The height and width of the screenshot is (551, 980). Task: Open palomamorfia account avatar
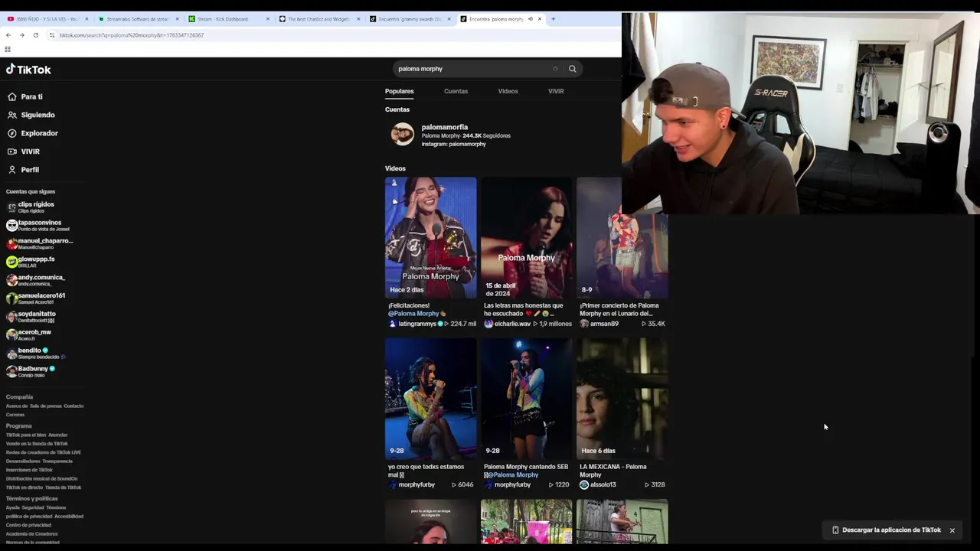click(402, 135)
